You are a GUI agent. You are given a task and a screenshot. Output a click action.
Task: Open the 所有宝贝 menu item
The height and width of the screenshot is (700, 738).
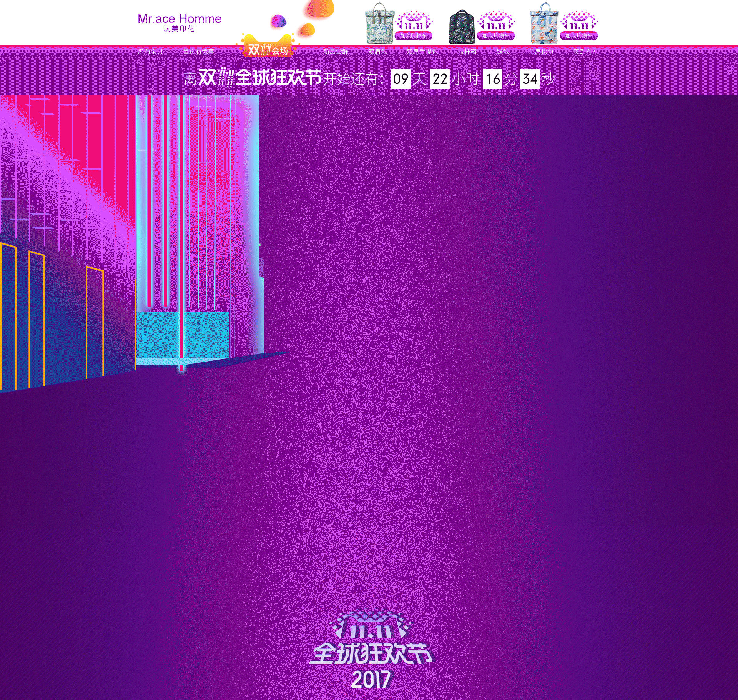point(150,52)
